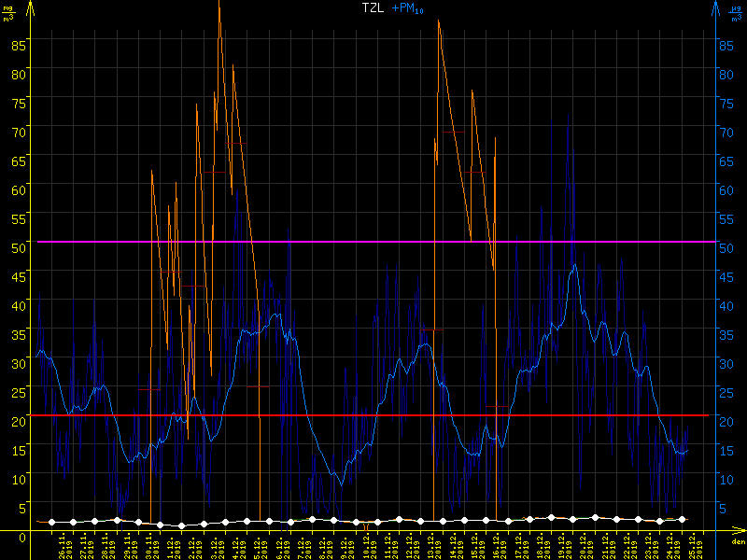Click value 5 on the right blue axis

pyautogui.click(x=726, y=508)
